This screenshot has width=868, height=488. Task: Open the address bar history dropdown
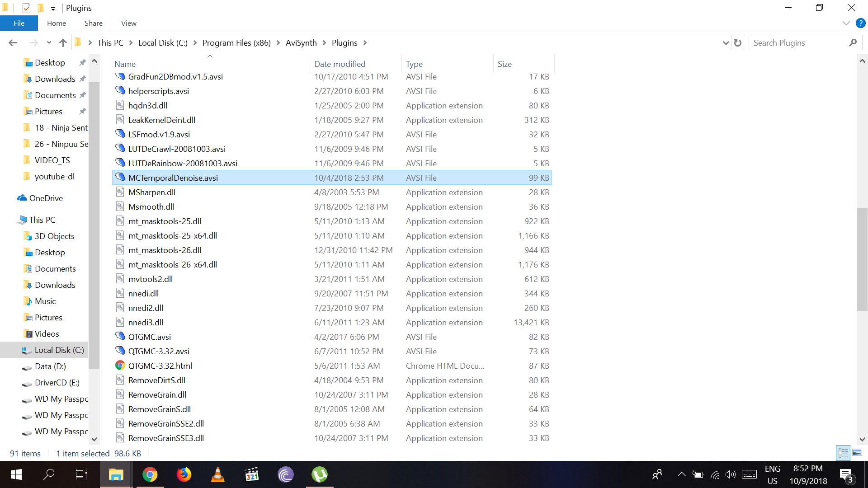click(726, 43)
